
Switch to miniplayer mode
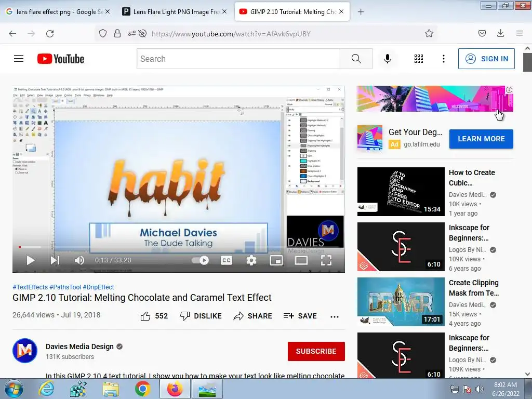(x=276, y=260)
